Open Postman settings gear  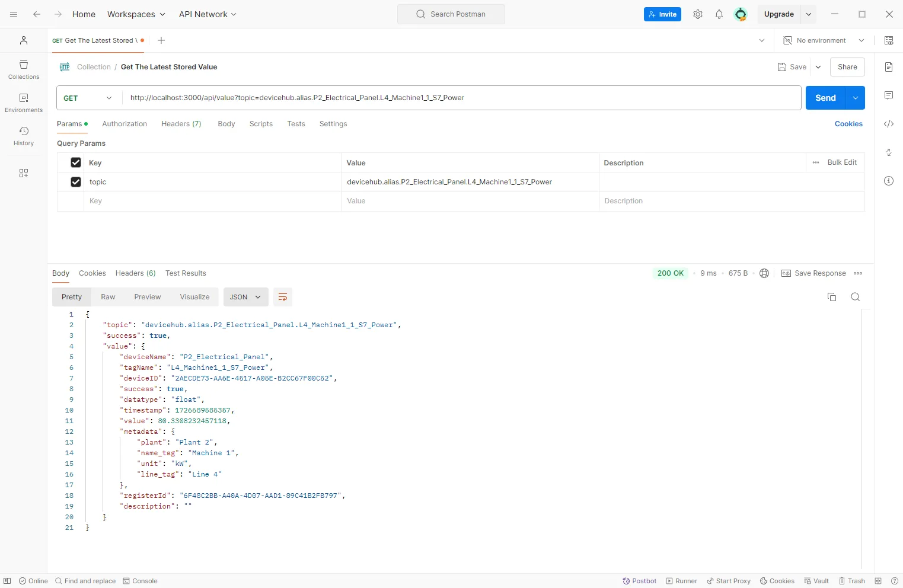pos(698,14)
